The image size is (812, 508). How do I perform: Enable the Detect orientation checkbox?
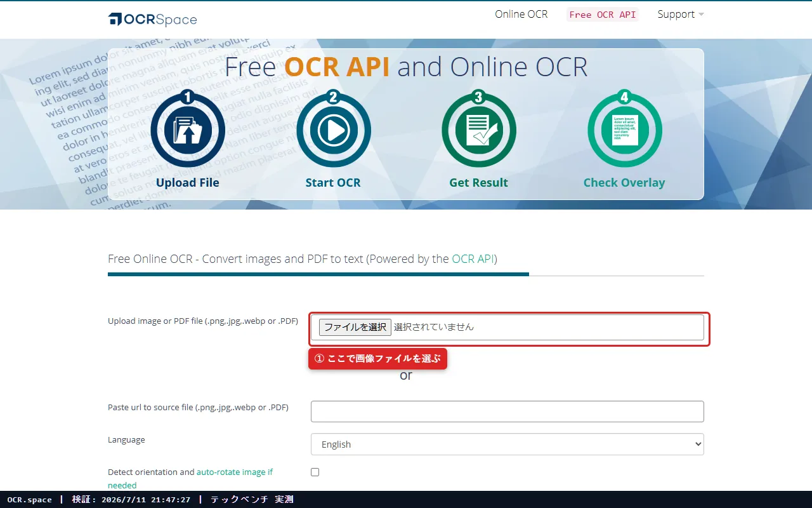click(x=315, y=472)
